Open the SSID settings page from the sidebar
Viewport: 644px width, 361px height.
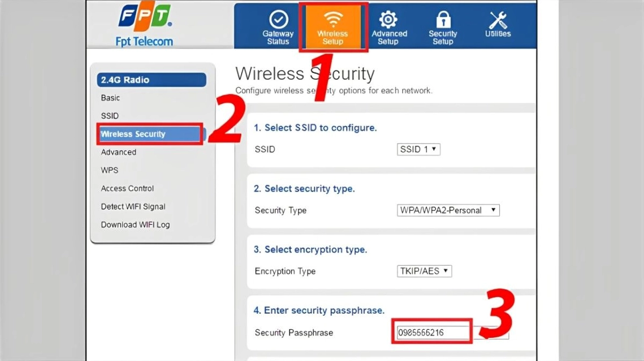109,116
